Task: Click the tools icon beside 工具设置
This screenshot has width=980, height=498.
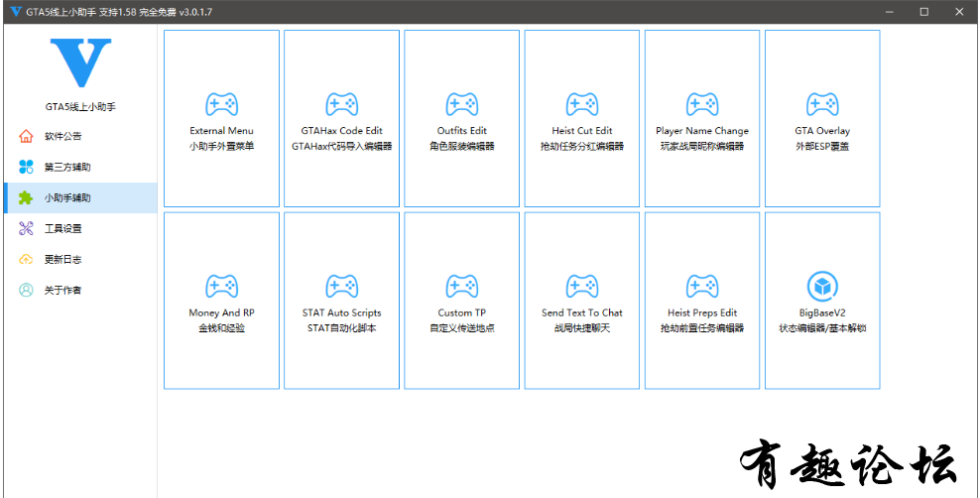Action: point(26,229)
